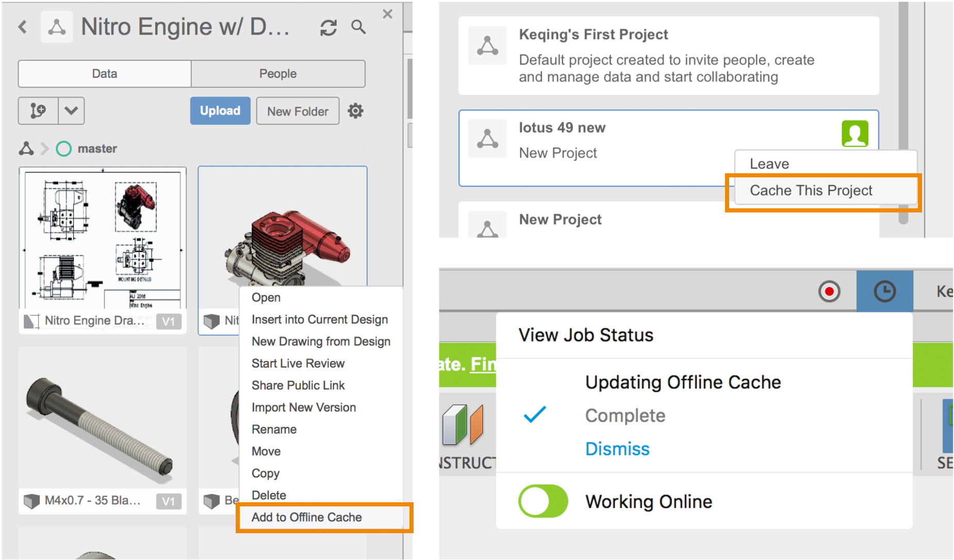954x560 pixels.
Task: Select Share Public Link menu entry
Action: point(298,385)
